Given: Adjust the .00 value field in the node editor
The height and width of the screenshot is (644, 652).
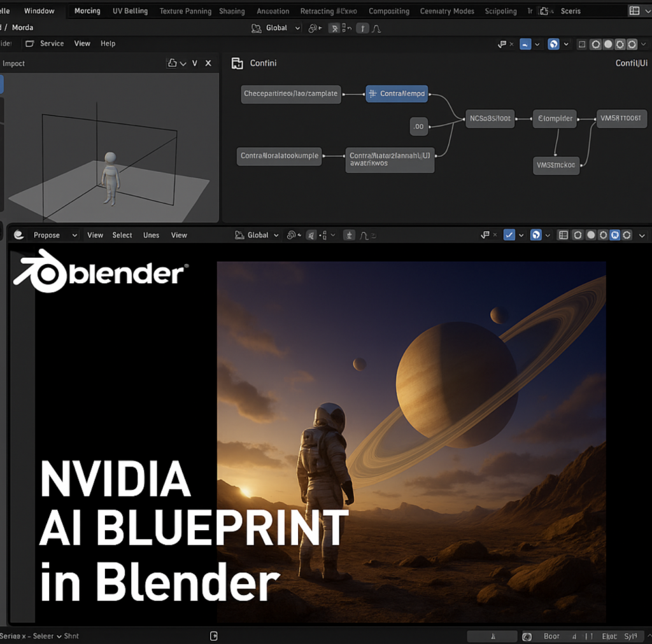Looking at the screenshot, I should click(x=418, y=127).
